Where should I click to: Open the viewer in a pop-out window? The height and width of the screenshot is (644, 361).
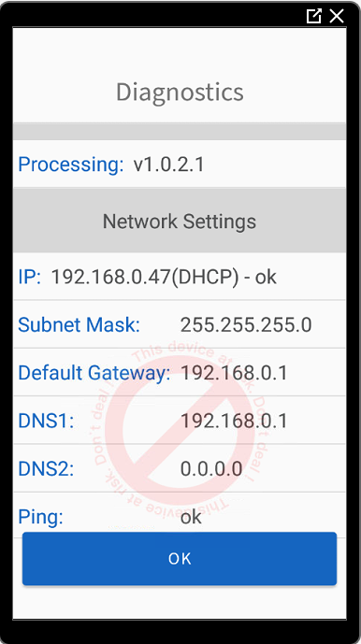313,16
